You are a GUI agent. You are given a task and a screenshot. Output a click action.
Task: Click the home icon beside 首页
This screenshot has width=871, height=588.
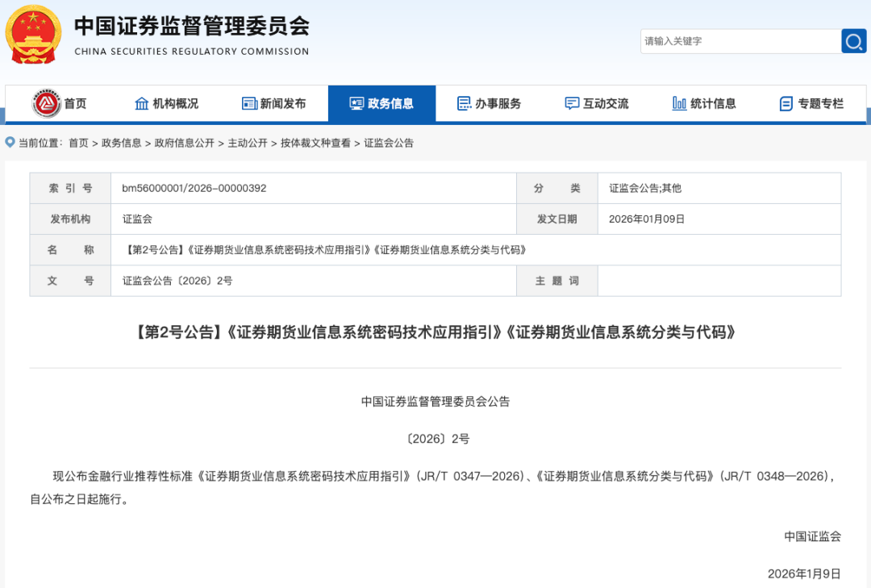[47, 103]
